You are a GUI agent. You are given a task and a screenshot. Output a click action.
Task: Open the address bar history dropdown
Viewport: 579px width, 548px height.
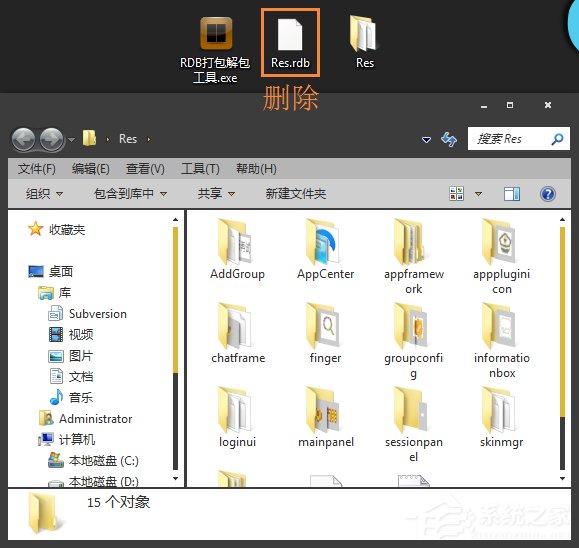tap(426, 140)
